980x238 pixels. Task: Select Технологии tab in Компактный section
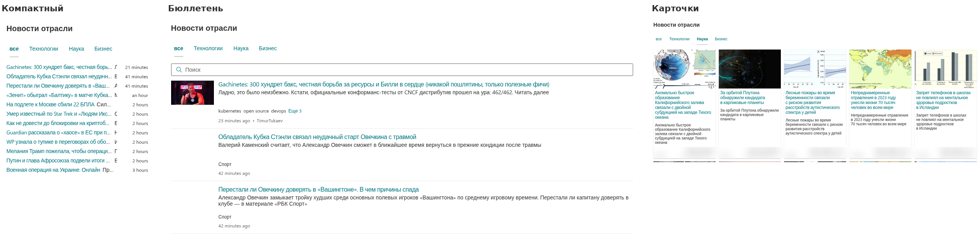pyautogui.click(x=44, y=49)
